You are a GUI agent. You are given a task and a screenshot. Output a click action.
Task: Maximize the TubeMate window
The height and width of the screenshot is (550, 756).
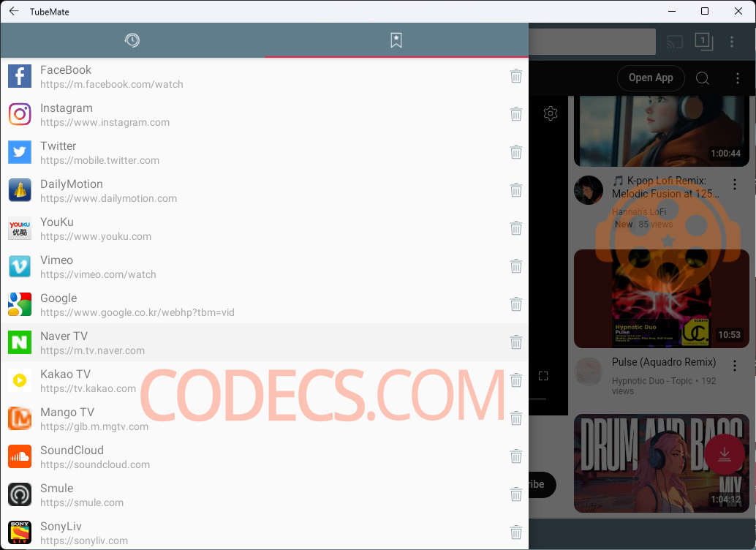click(x=704, y=11)
